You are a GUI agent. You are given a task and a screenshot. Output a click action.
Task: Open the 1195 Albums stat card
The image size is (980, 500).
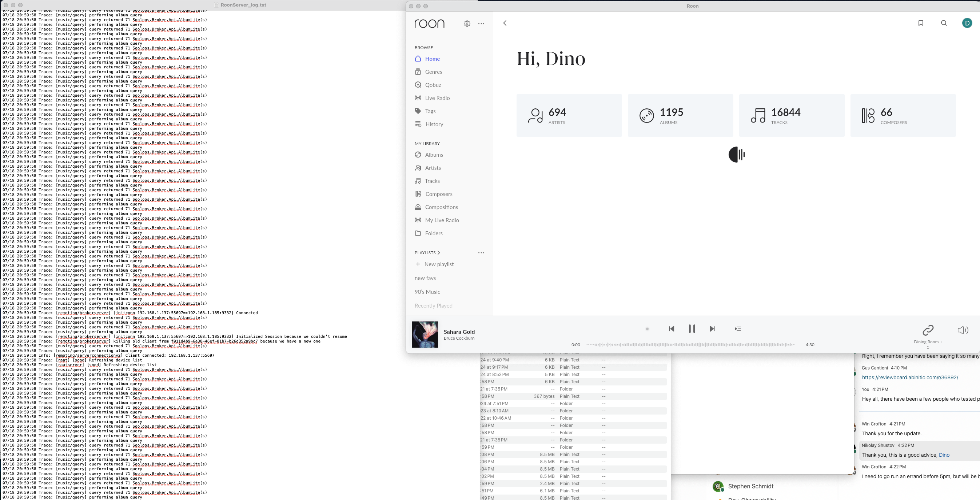coord(680,116)
